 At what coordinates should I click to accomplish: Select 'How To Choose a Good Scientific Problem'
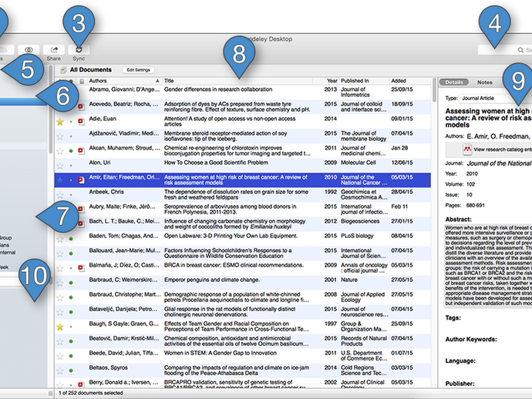[x=243, y=166]
